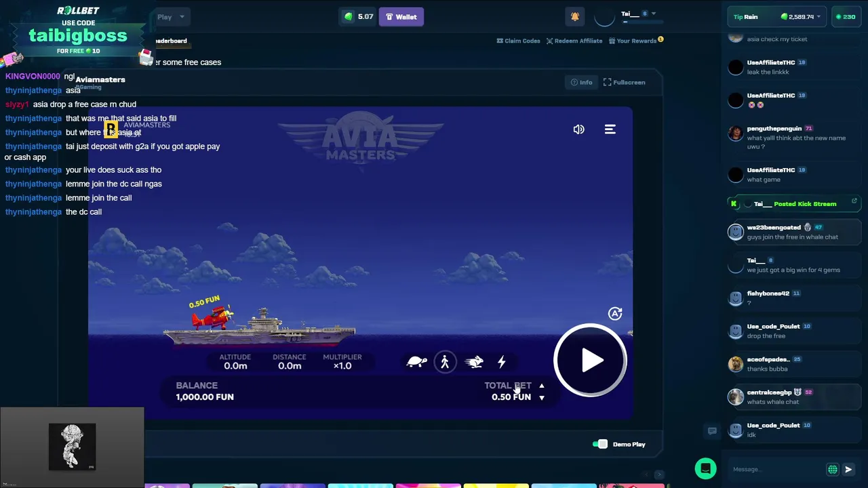The image size is (868, 488).
Task: Open the Posted Kick Stream external link
Action: (x=854, y=201)
